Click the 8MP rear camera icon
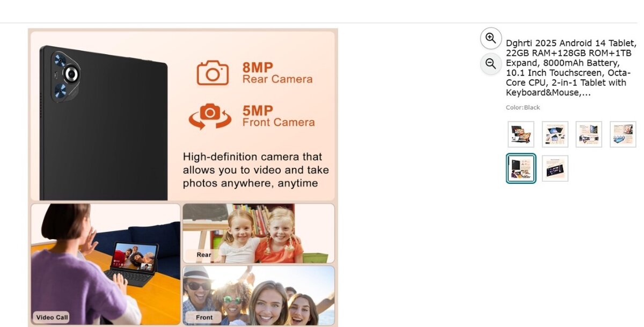The width and height of the screenshot is (644, 327). (213, 73)
